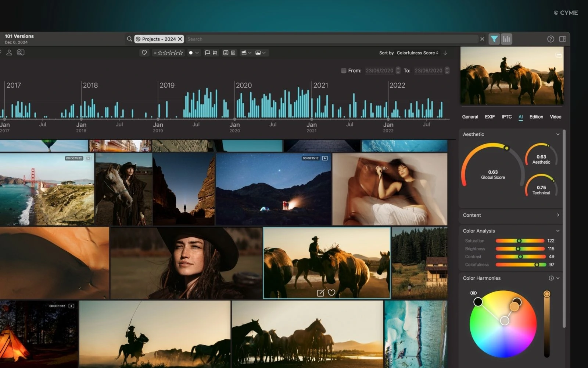
Task: Open the image type filter dropdown
Action: 260,53
